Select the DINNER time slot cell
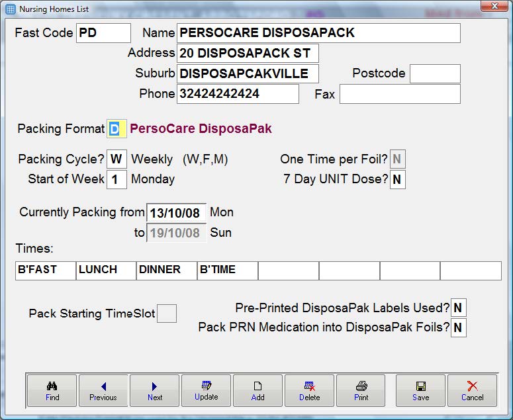This screenshot has height=420, width=513. click(x=167, y=271)
